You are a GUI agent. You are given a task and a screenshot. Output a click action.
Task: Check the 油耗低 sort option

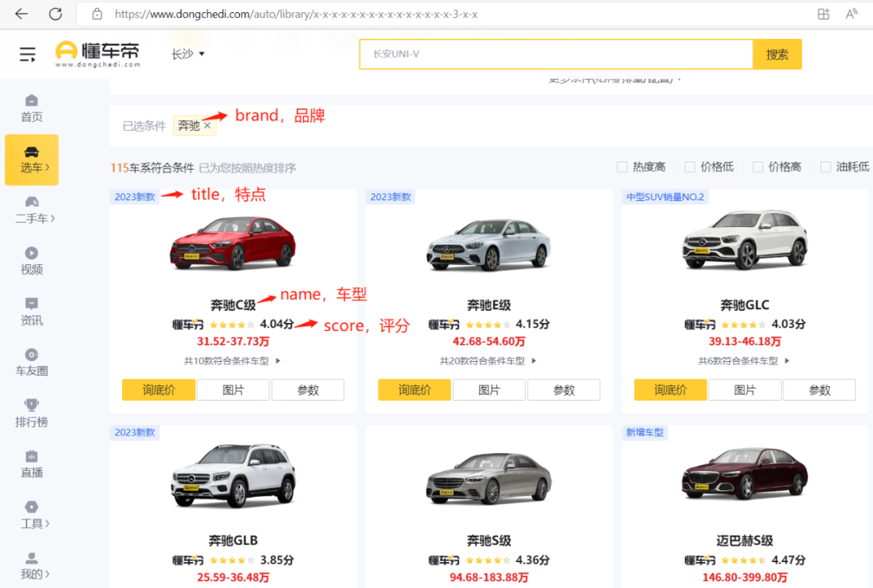point(825,167)
